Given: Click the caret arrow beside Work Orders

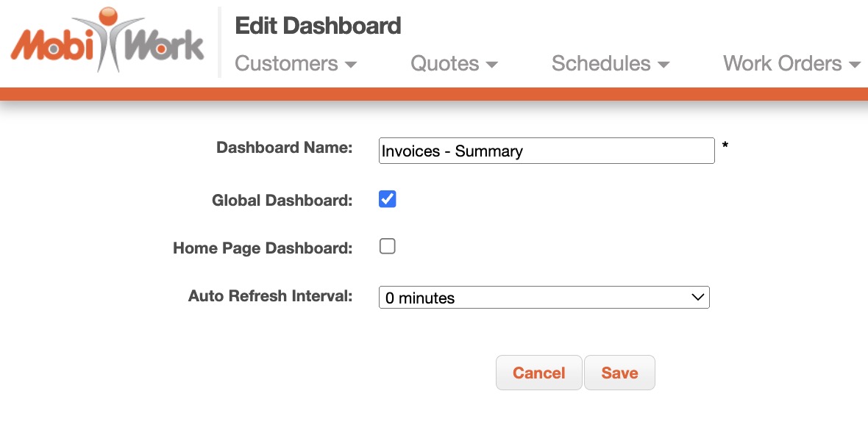Looking at the screenshot, I should pyautogui.click(x=854, y=65).
